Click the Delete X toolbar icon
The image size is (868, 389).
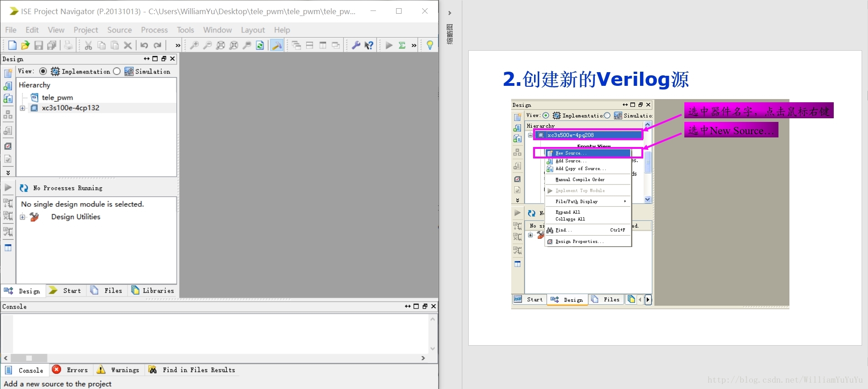coord(128,45)
